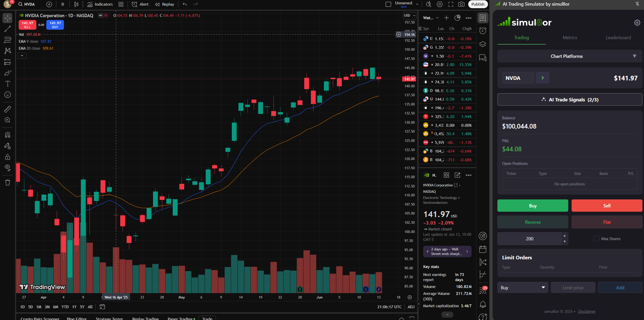Click the arrow next to NVDA ticker
Image resolution: width=644 pixels, height=320 pixels.
coord(542,78)
